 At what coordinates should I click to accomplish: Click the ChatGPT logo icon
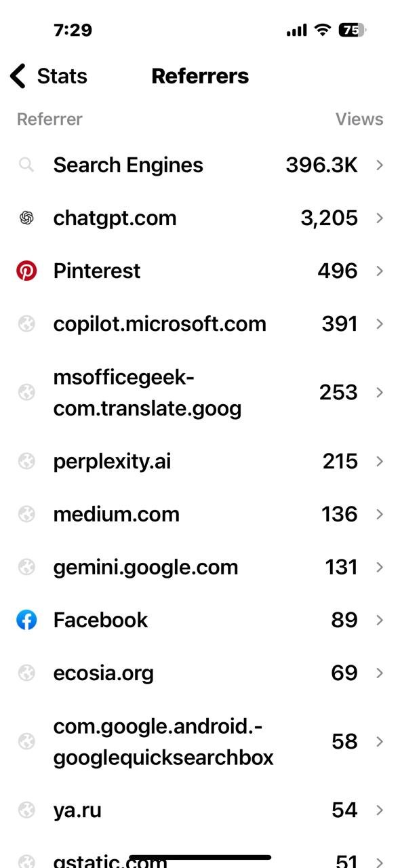pyautogui.click(x=26, y=218)
